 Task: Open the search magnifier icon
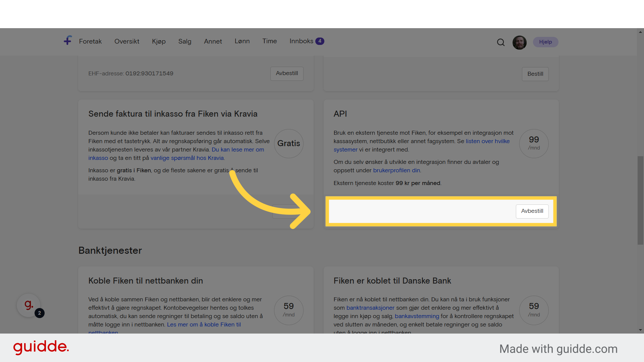pos(501,42)
